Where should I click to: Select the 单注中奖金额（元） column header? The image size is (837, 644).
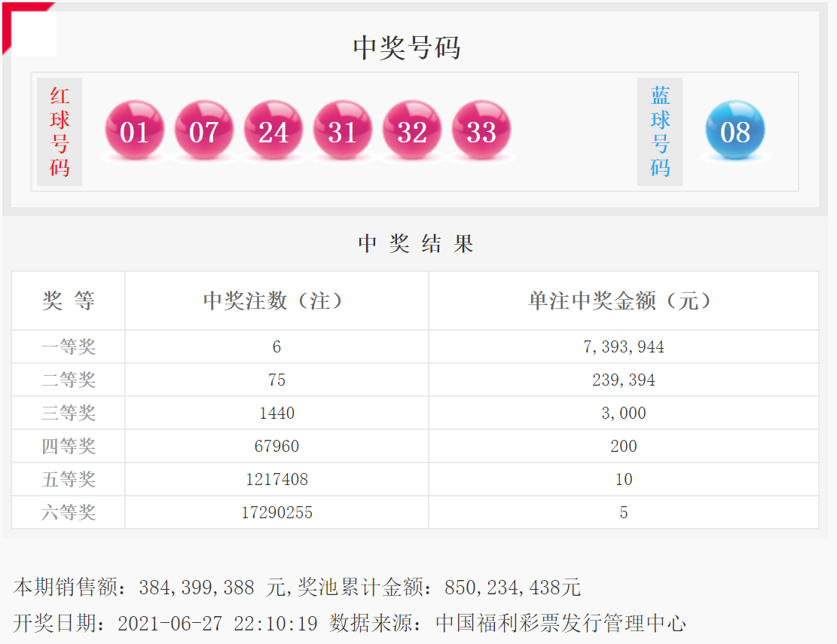(623, 301)
